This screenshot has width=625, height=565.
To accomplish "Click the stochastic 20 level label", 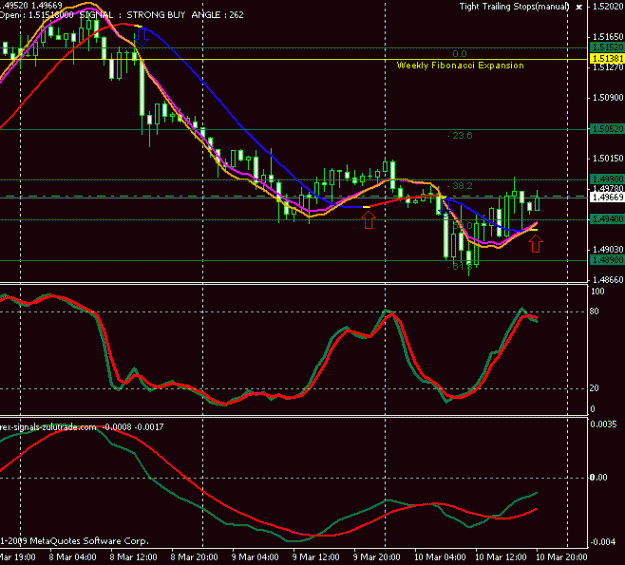I will 594,388.
